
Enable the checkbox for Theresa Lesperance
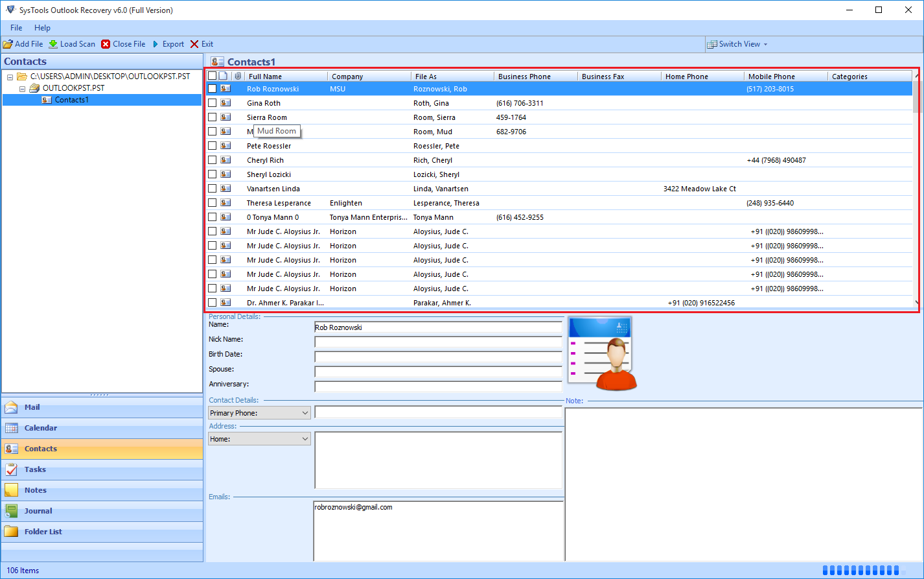click(x=212, y=203)
